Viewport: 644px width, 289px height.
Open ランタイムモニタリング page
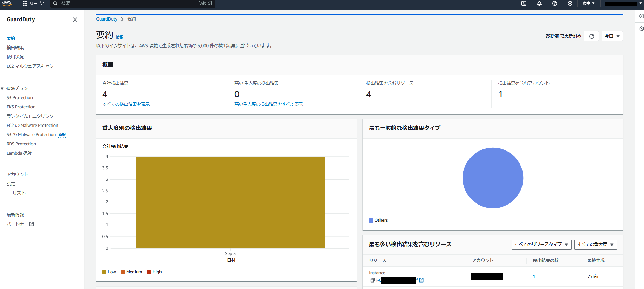point(30,116)
